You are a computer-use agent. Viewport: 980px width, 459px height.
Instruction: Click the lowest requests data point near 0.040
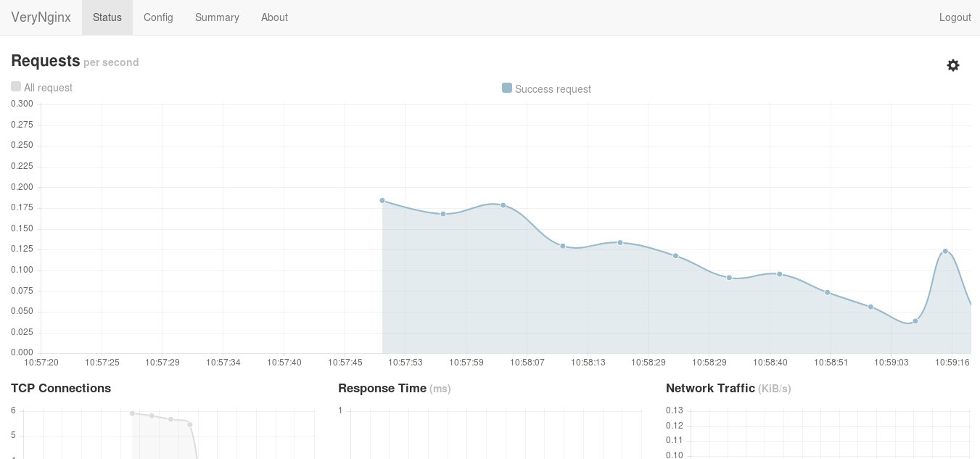(x=915, y=321)
